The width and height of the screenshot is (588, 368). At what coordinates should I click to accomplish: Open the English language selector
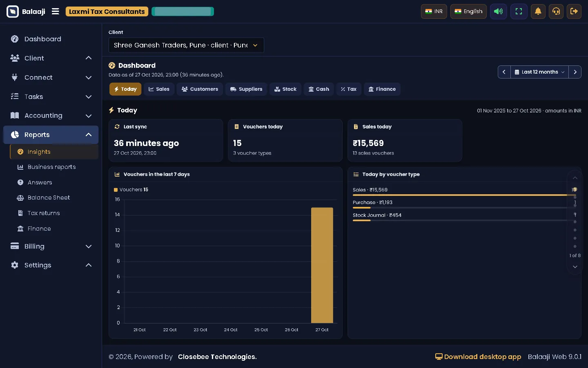point(468,11)
